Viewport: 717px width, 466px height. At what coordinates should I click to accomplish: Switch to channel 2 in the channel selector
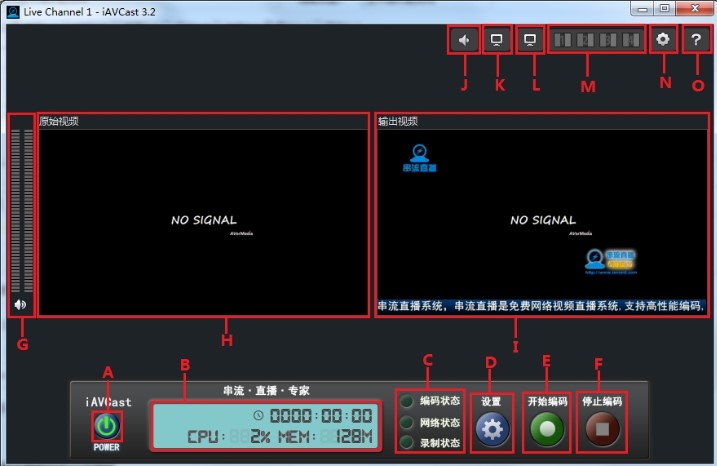585,40
